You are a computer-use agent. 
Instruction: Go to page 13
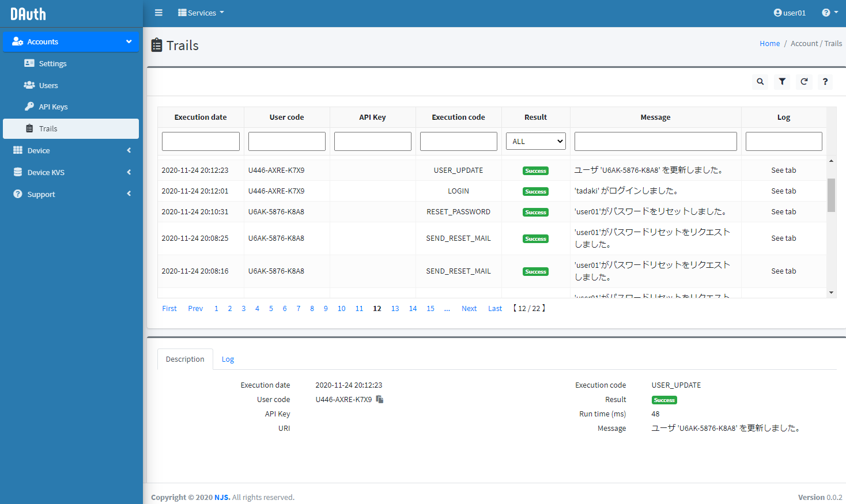click(x=395, y=309)
